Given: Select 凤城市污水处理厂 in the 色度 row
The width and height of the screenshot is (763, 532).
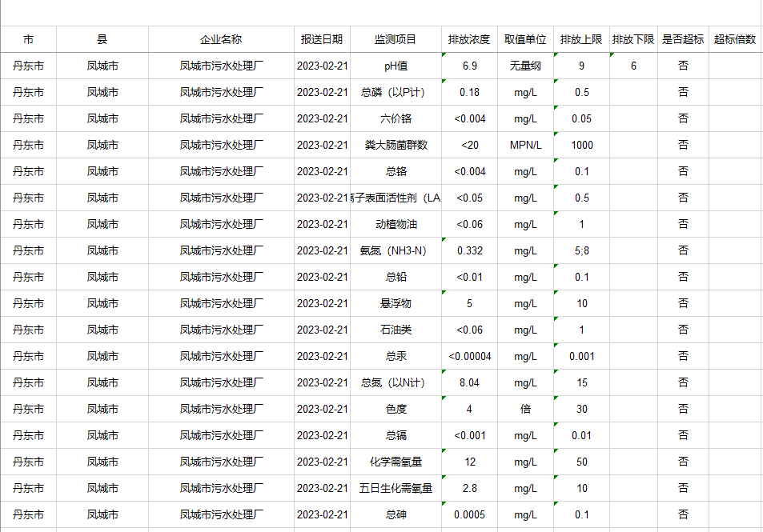Looking at the screenshot, I should pos(221,409).
